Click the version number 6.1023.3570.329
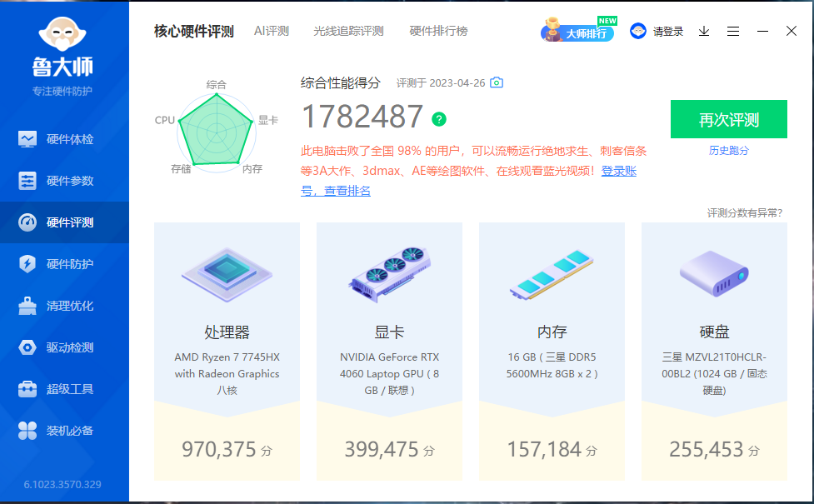The image size is (814, 504). click(x=62, y=485)
